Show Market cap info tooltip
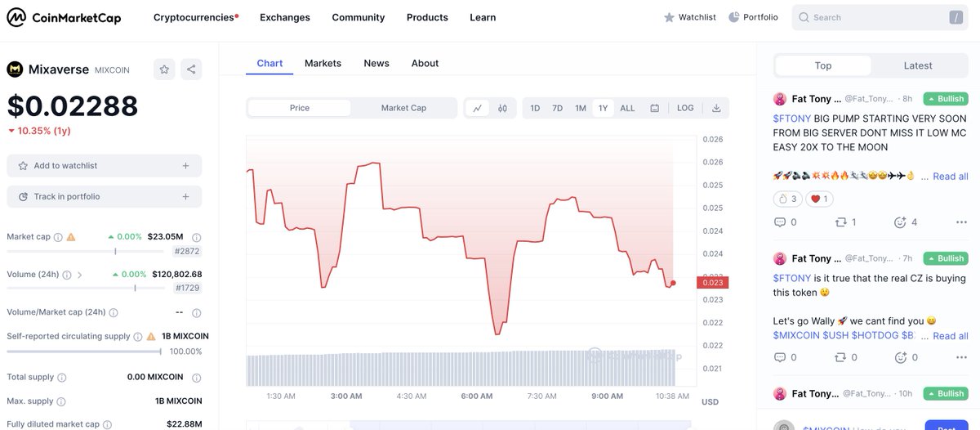 pyautogui.click(x=58, y=237)
